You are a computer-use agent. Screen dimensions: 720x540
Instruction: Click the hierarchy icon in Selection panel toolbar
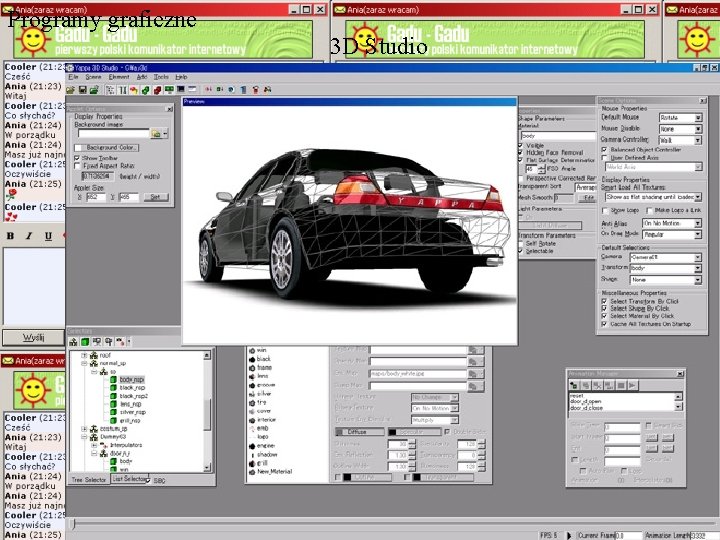tap(73, 342)
